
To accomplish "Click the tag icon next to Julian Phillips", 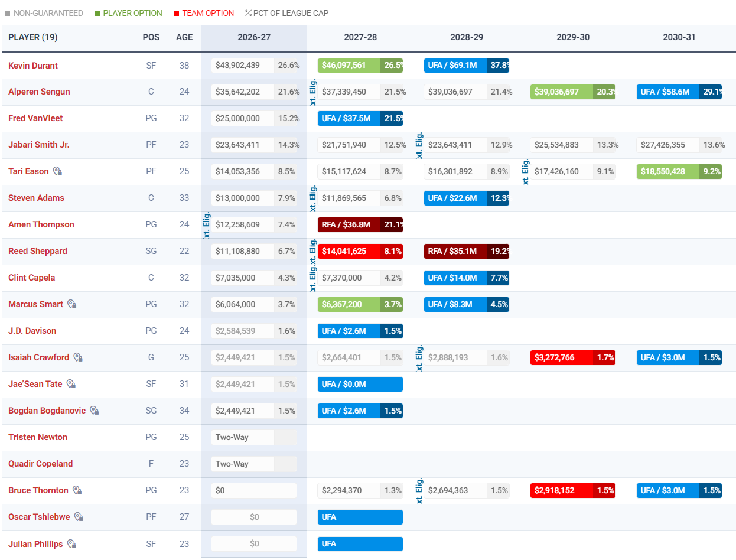I will click(71, 544).
